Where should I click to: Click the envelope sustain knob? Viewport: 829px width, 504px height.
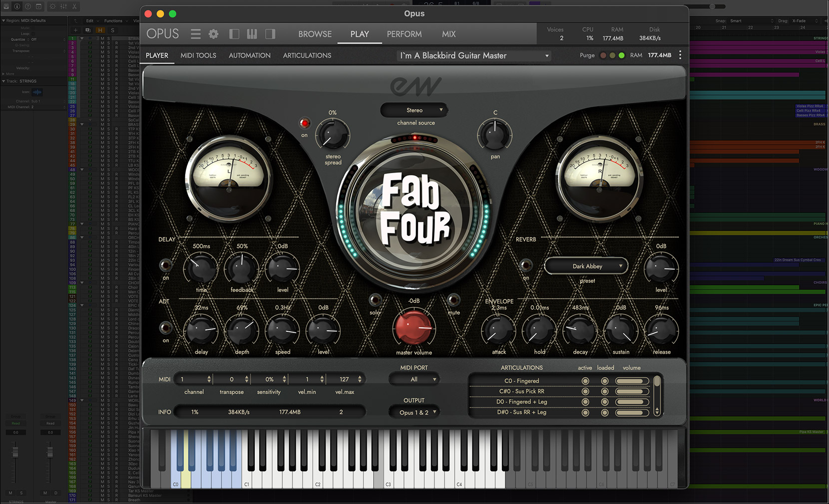621,330
